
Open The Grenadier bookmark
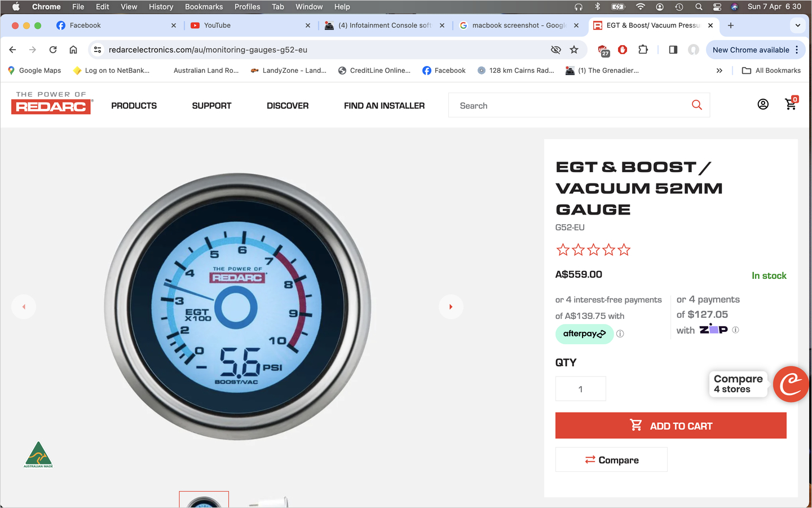pos(602,71)
